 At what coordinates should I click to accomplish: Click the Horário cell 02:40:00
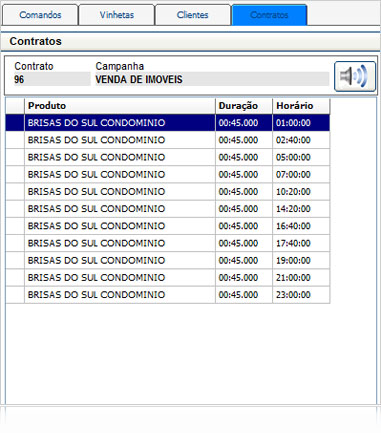[x=301, y=140]
